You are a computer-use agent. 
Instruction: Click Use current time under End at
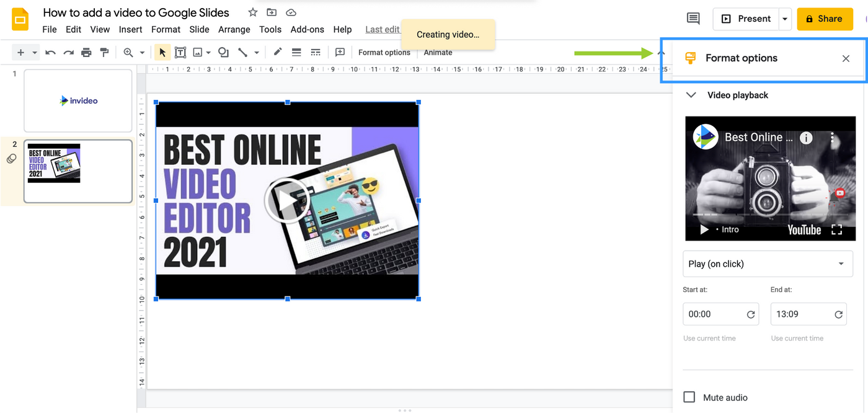797,338
